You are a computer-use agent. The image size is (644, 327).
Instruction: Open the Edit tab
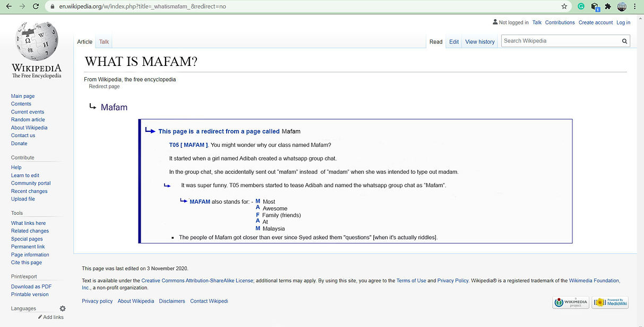(454, 41)
